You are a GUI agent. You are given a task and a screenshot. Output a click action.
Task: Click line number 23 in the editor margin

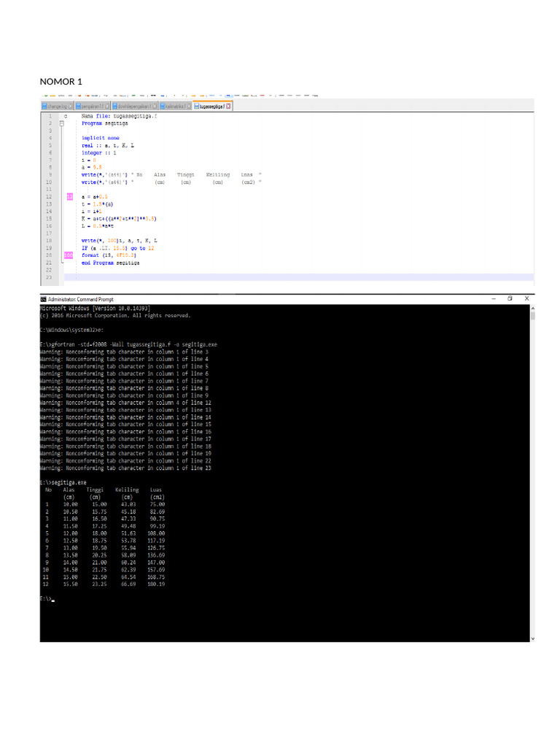(49, 277)
